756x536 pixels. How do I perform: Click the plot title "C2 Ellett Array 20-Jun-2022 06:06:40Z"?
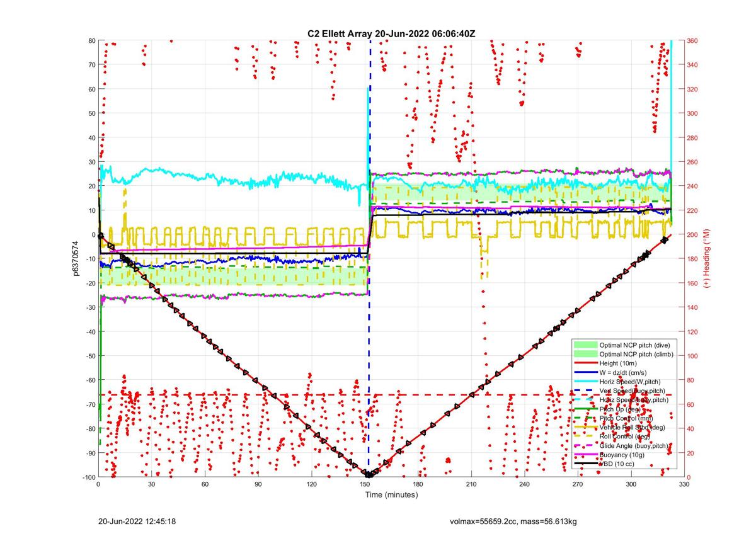(x=392, y=33)
